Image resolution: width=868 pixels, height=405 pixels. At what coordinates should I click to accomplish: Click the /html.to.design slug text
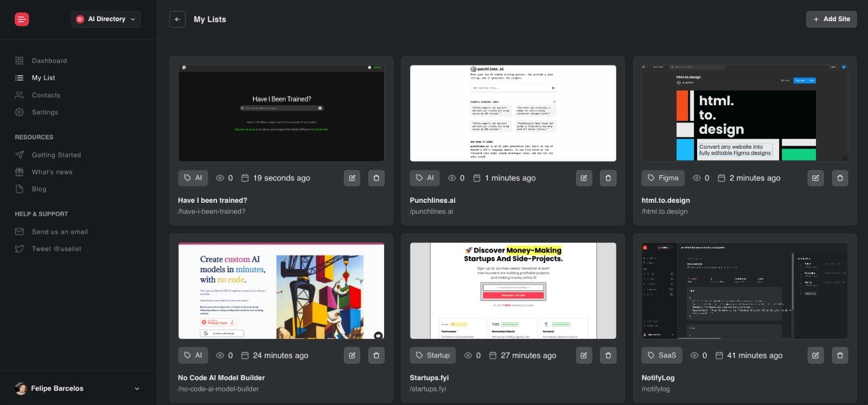coord(665,211)
